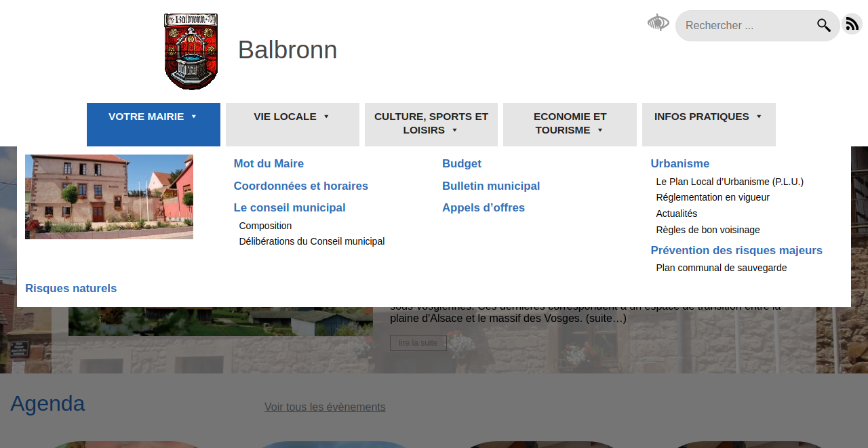Screen dimensions: 868x448
Task: Open Le Plan Local d'Urbanisme (P.L.U.)
Action: tap(730, 182)
